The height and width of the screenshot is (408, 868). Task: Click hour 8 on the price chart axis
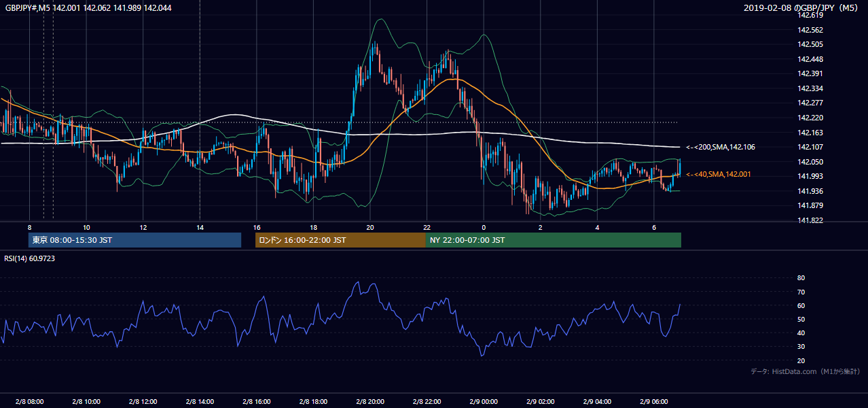click(29, 227)
